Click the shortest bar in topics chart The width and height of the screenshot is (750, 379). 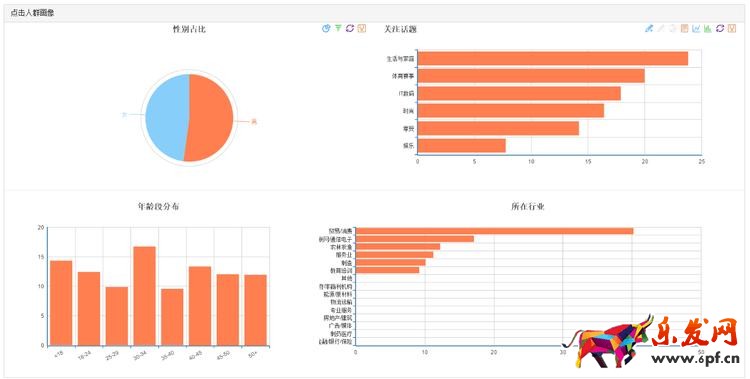pos(462,145)
